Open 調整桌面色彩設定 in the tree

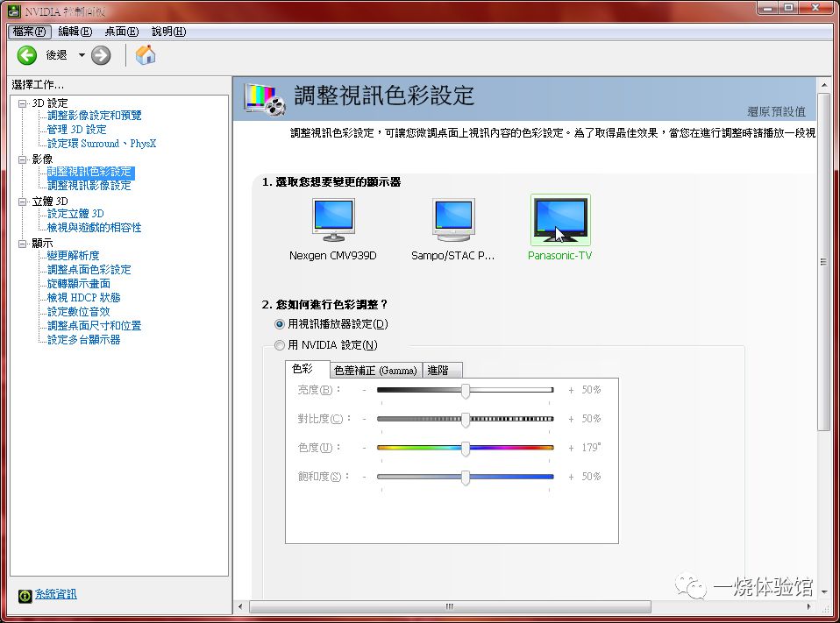point(89,270)
